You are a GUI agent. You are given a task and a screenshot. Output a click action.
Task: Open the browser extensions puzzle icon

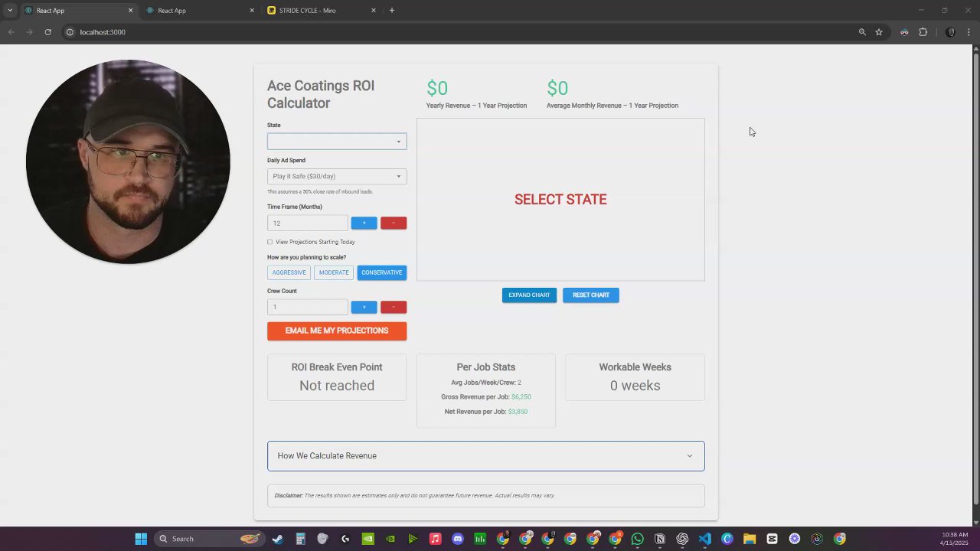coord(923,32)
